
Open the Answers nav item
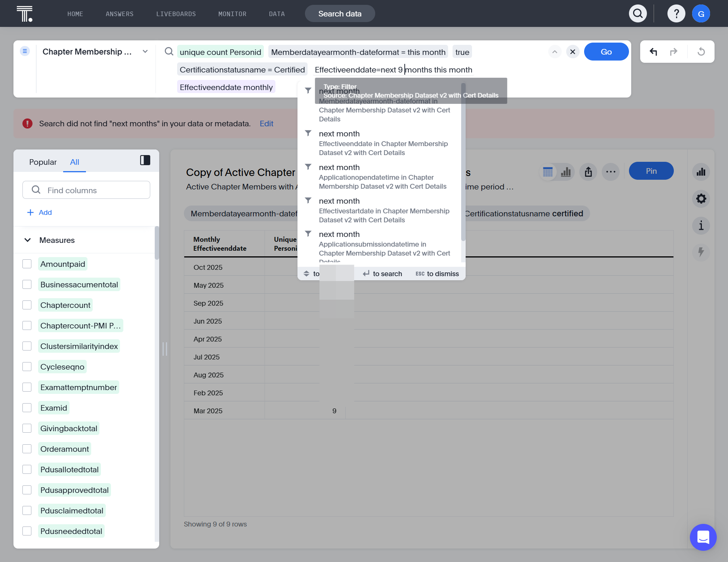tap(120, 14)
